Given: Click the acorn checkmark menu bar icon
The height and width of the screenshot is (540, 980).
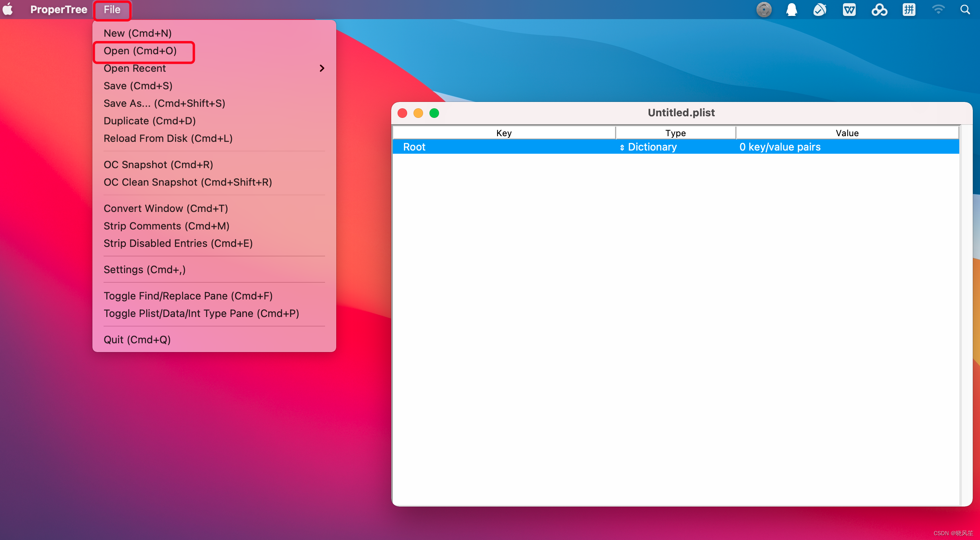Looking at the screenshot, I should click(x=820, y=10).
